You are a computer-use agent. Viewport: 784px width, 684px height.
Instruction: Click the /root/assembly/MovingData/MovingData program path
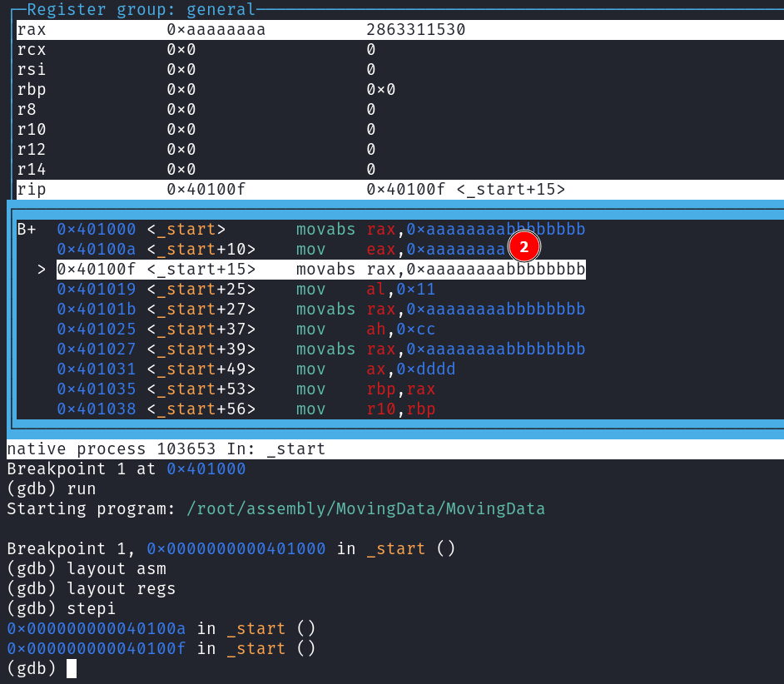click(366, 509)
